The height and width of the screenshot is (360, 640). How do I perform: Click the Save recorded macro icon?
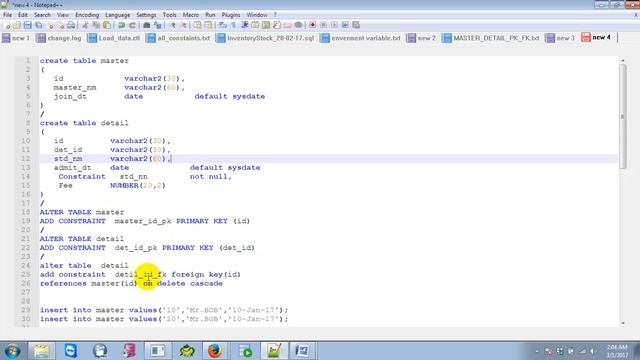click(356, 25)
